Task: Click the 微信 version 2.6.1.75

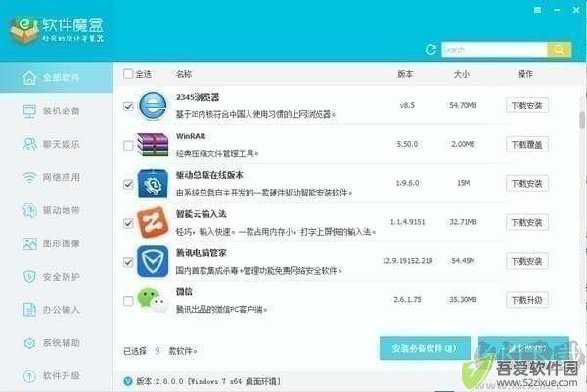Action: point(407,299)
